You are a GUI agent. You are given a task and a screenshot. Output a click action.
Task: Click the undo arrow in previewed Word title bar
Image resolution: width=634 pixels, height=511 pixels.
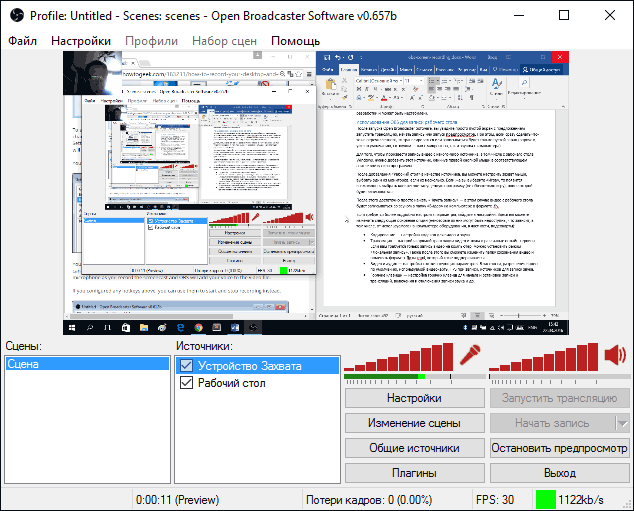pyautogui.click(x=338, y=57)
